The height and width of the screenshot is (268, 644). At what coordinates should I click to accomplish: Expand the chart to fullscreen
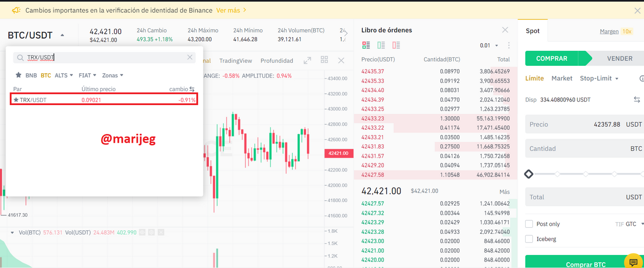(x=307, y=60)
